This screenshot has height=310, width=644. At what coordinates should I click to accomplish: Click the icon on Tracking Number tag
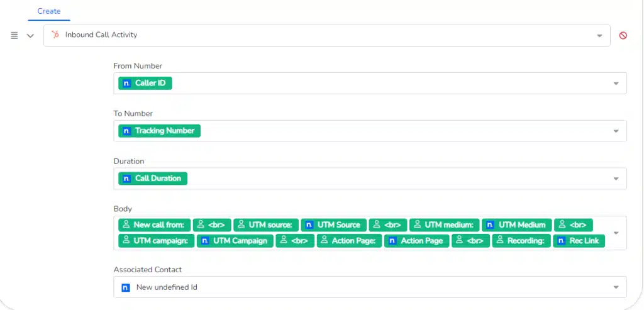(x=126, y=131)
